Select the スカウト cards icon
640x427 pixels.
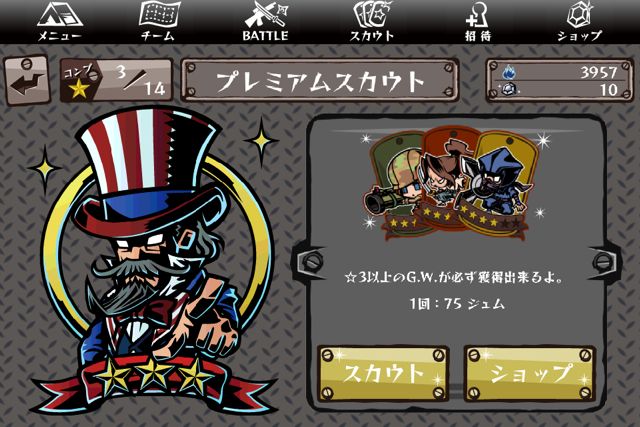[x=372, y=21]
